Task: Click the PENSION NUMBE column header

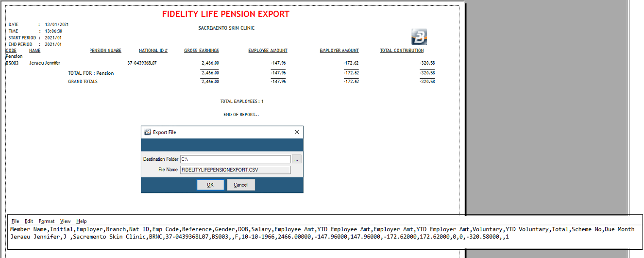Action: (105, 51)
